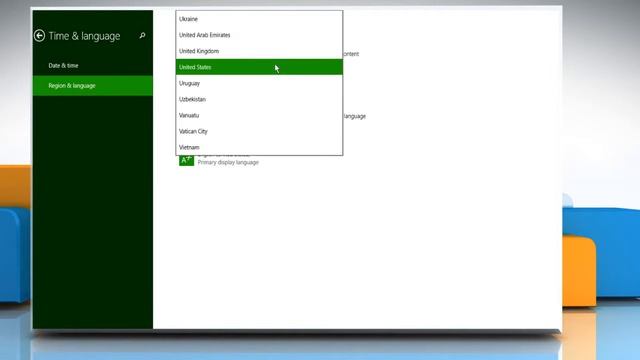Image resolution: width=640 pixels, height=360 pixels.
Task: Open the search magnifier icon
Action: click(x=142, y=36)
